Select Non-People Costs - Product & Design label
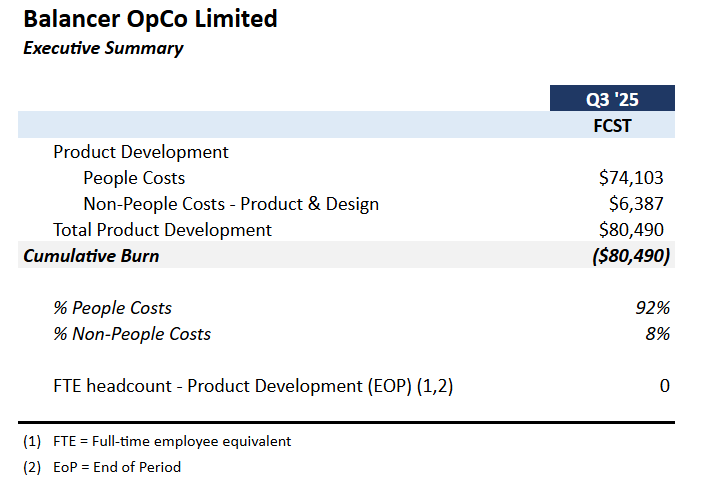713x502 pixels. tap(231, 204)
